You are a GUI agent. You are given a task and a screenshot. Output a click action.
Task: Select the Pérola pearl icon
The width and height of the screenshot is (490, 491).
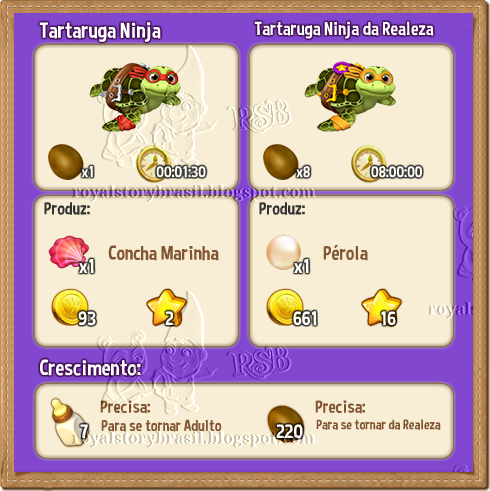pyautogui.click(x=283, y=252)
